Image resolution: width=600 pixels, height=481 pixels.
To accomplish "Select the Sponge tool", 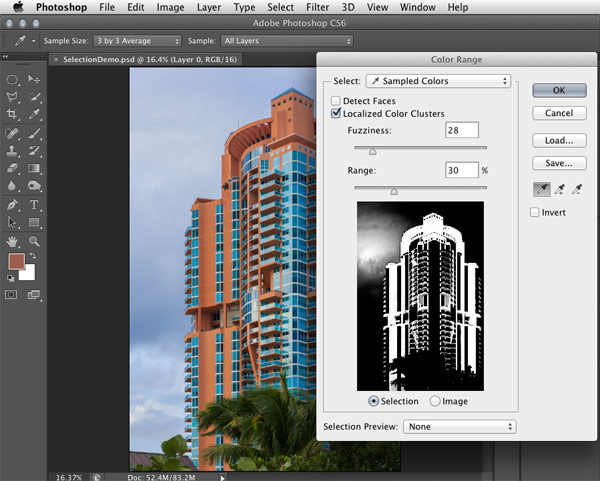I will [34, 186].
